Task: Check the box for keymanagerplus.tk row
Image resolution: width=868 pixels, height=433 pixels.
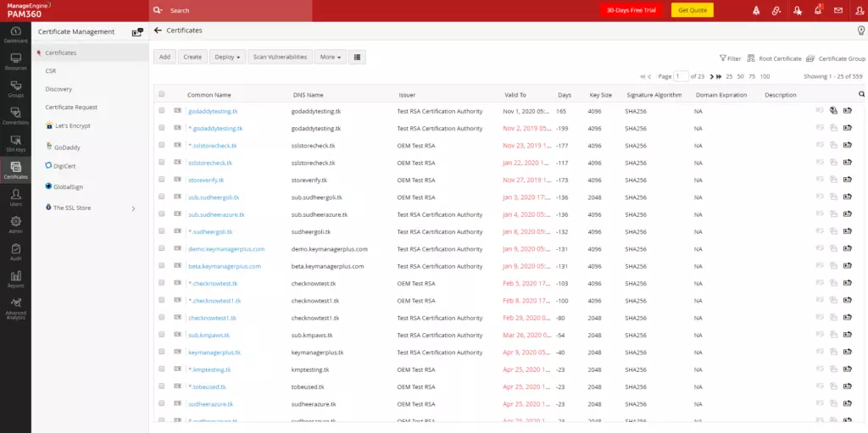Action: click(162, 352)
